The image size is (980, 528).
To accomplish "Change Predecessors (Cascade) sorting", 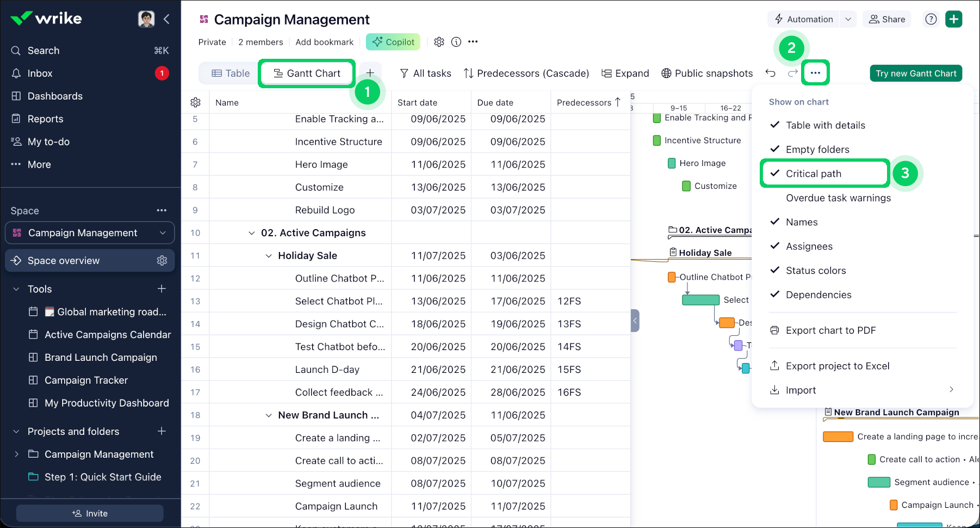I will point(526,73).
